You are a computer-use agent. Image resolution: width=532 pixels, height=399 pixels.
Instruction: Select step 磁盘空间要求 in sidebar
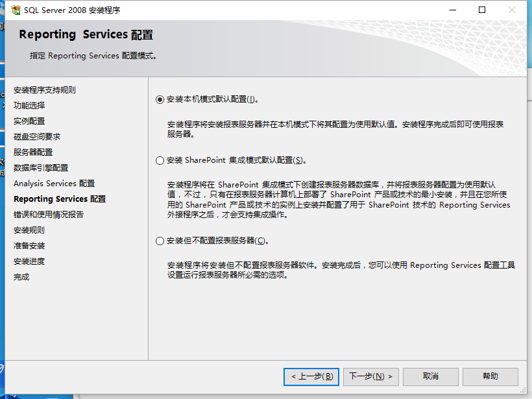click(x=37, y=137)
